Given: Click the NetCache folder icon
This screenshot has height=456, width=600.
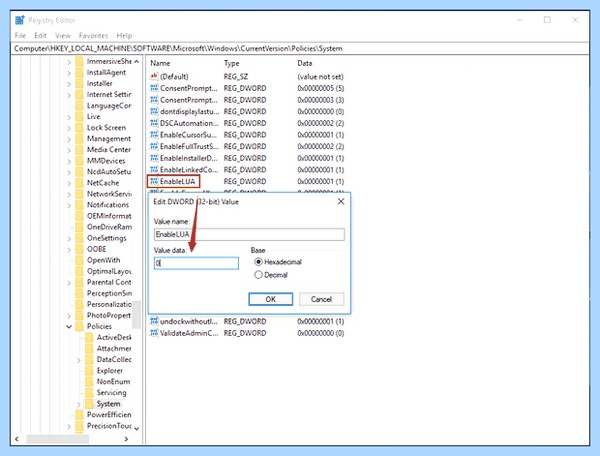Looking at the screenshot, I should [79, 183].
